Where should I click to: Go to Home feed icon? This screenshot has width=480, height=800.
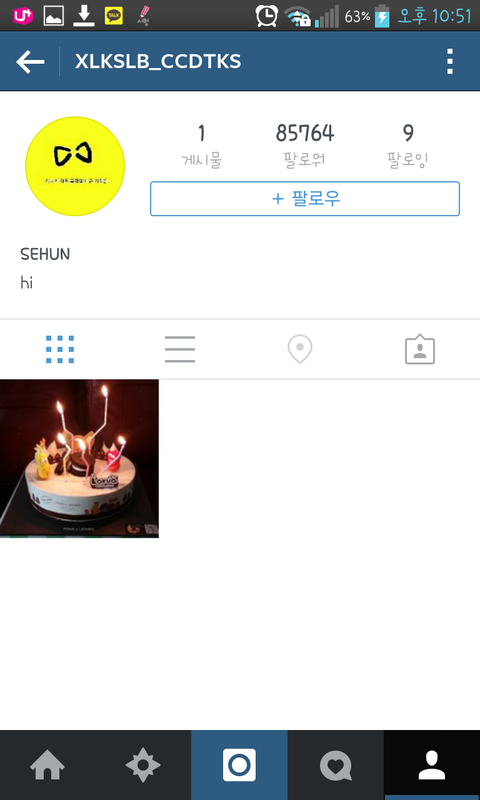coord(47,765)
